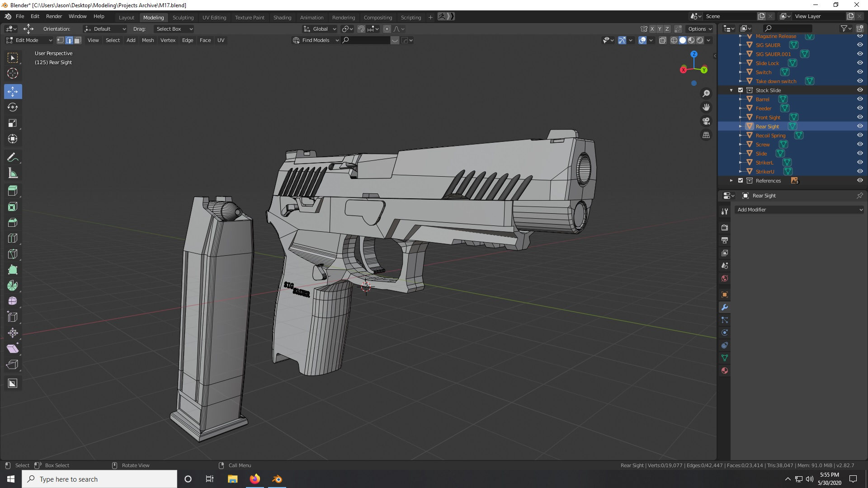Open the Orientation Default dropdown
This screenshot has width=868, height=488.
[105, 29]
